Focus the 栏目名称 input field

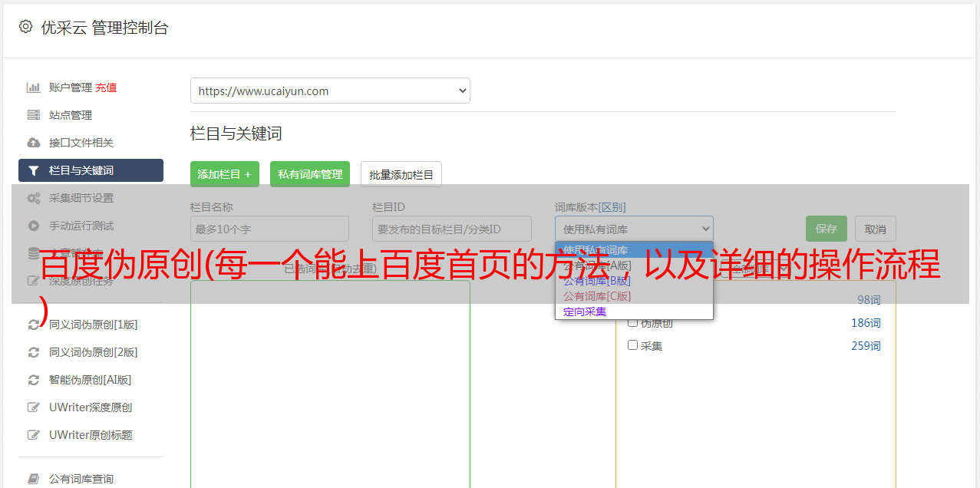(x=269, y=229)
